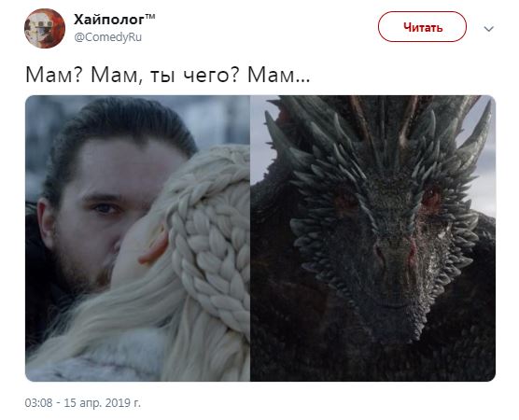Click the date 15 апр. 2019 г.

tap(103, 403)
